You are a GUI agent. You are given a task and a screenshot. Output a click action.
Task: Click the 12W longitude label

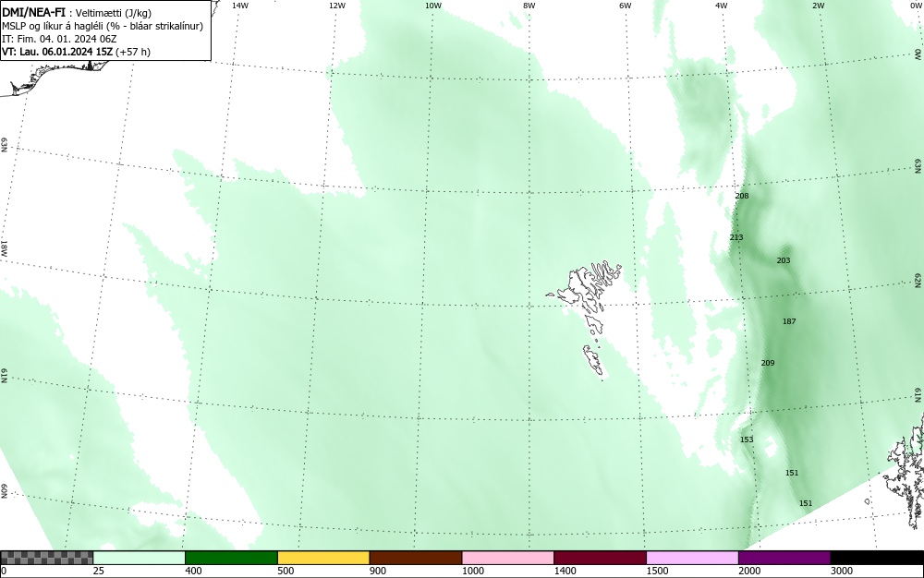(x=336, y=6)
